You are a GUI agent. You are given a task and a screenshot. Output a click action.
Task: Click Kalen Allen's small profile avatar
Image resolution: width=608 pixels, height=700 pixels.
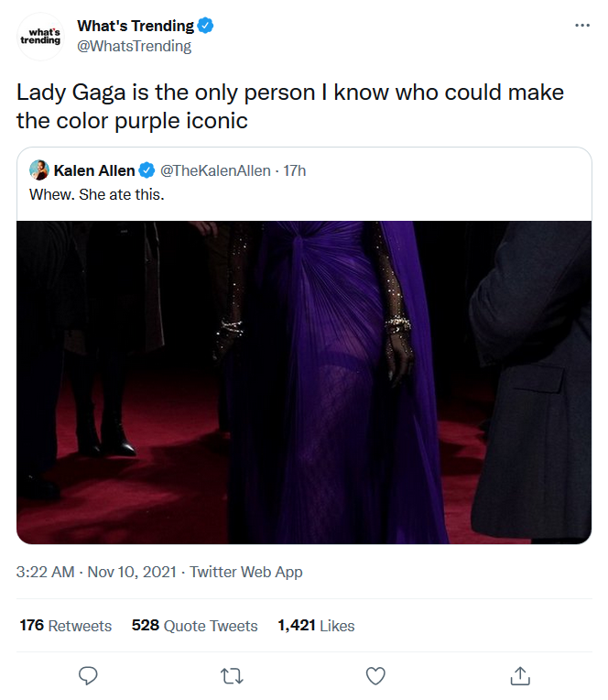pyautogui.click(x=39, y=170)
